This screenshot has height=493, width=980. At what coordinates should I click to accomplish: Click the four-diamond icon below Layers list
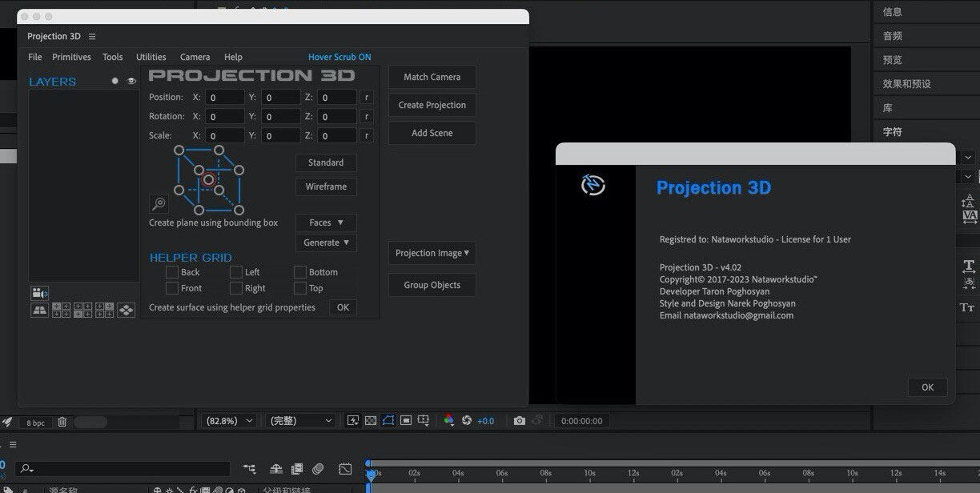(126, 311)
